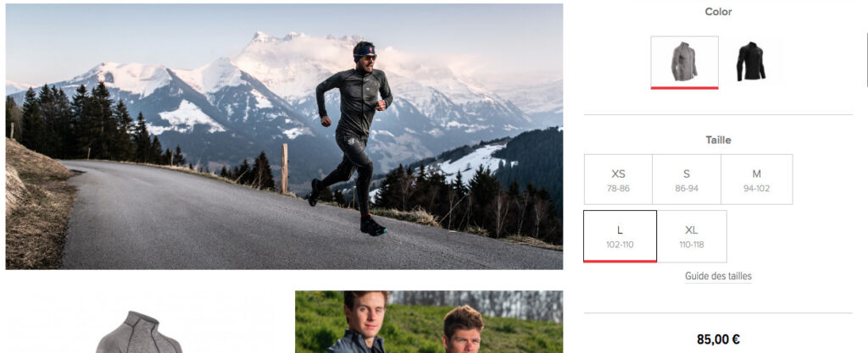This screenshot has width=868, height=353.
Task: Click the 85,00 € price
Action: (718, 339)
